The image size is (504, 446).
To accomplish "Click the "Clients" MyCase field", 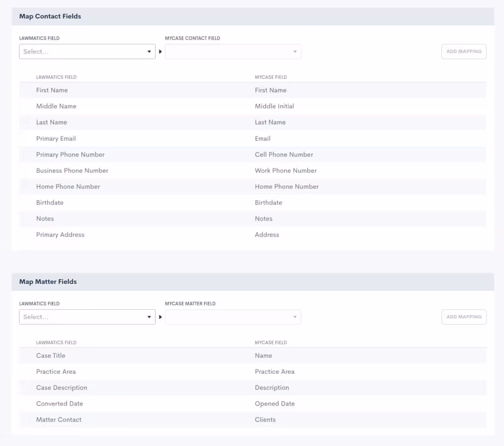I will (x=265, y=420).
